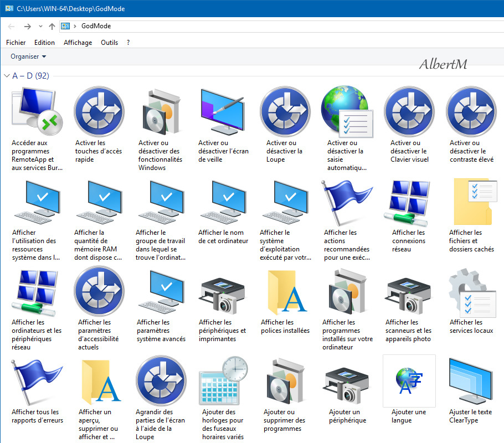The image size is (504, 443).
Task: Open the Organiser dropdown
Action: [28, 56]
